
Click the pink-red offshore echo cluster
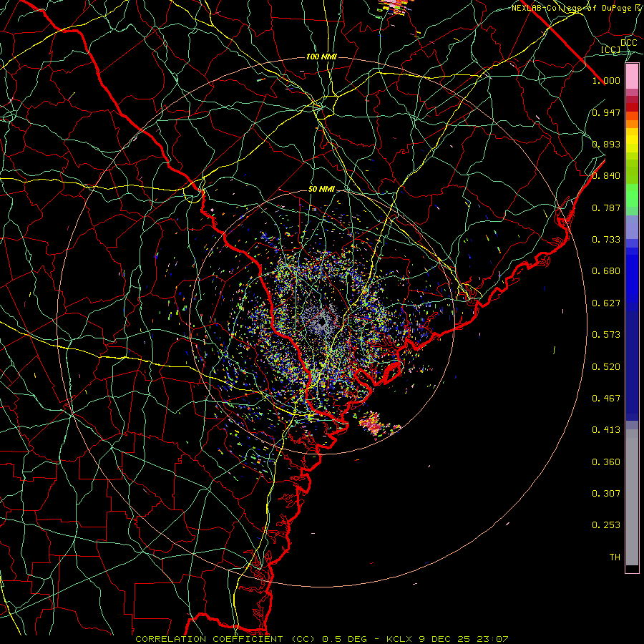[373, 425]
